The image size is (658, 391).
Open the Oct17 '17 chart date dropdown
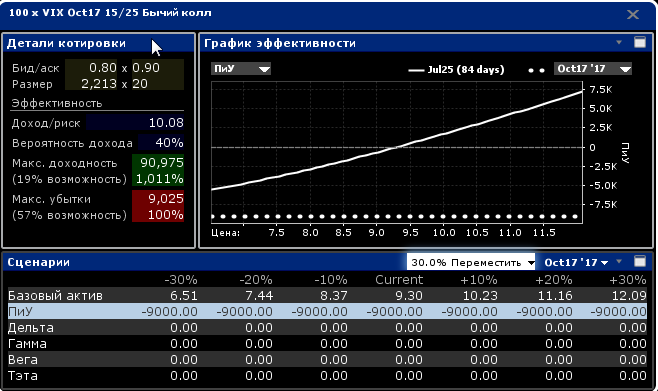pos(593,69)
